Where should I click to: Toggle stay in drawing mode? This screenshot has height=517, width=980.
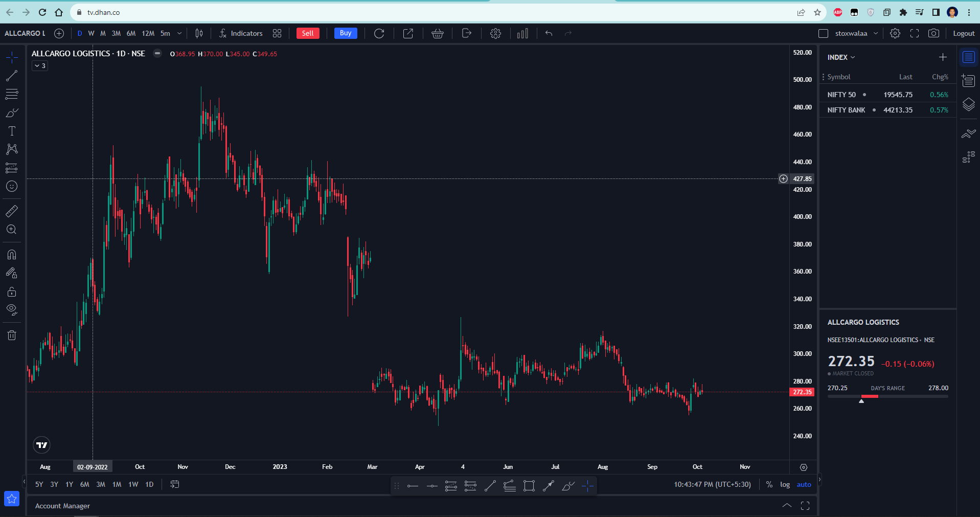12,273
